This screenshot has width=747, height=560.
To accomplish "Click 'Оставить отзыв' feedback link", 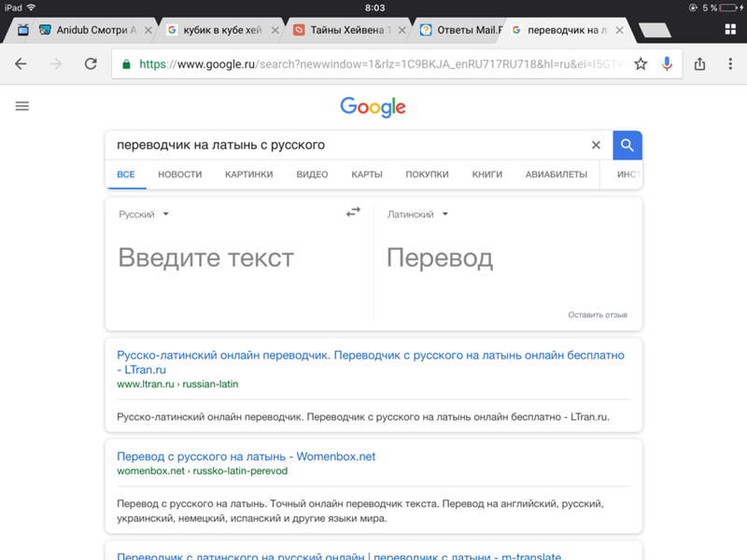I will (x=598, y=315).
